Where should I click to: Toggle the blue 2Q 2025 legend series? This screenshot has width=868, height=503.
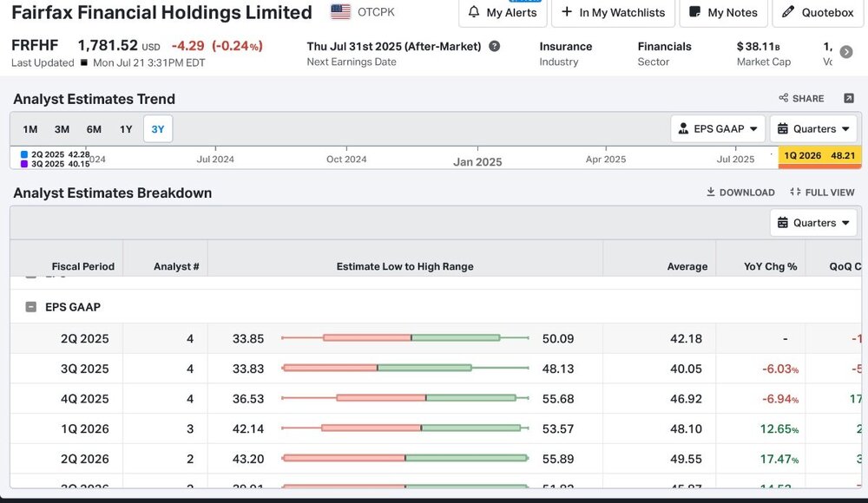pyautogui.click(x=54, y=154)
